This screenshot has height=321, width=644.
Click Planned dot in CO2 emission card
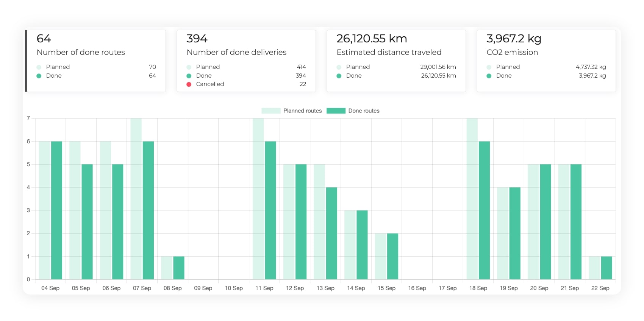(x=489, y=67)
